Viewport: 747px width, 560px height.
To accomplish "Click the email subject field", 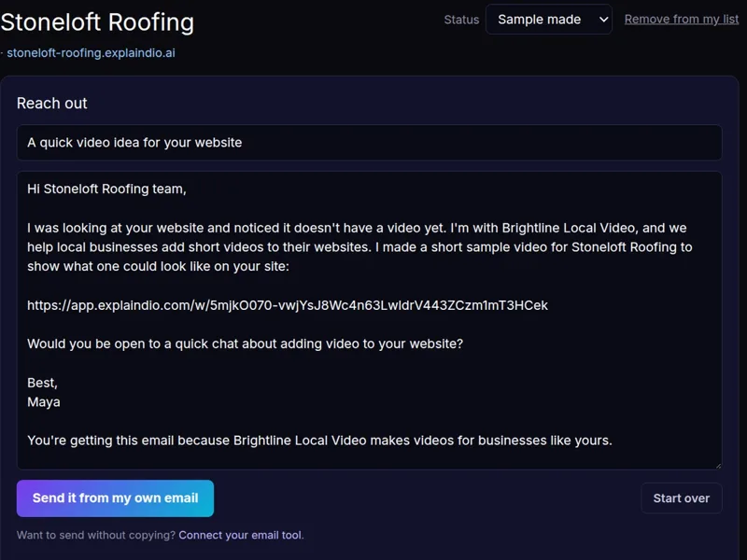I will tap(369, 143).
